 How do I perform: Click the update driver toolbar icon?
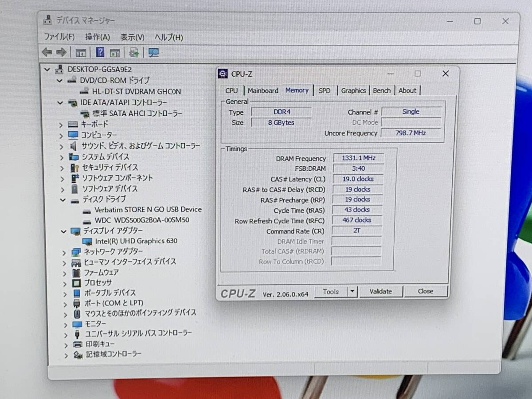tap(134, 52)
